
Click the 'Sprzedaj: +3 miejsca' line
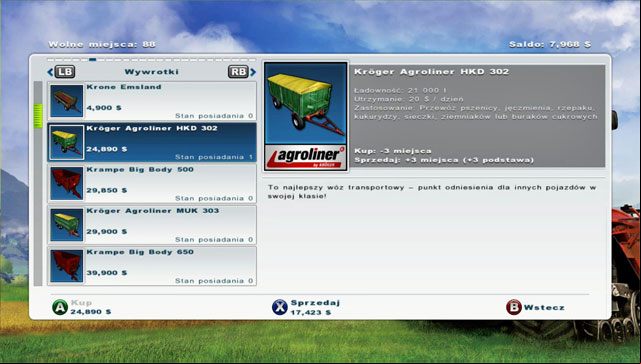pos(444,160)
